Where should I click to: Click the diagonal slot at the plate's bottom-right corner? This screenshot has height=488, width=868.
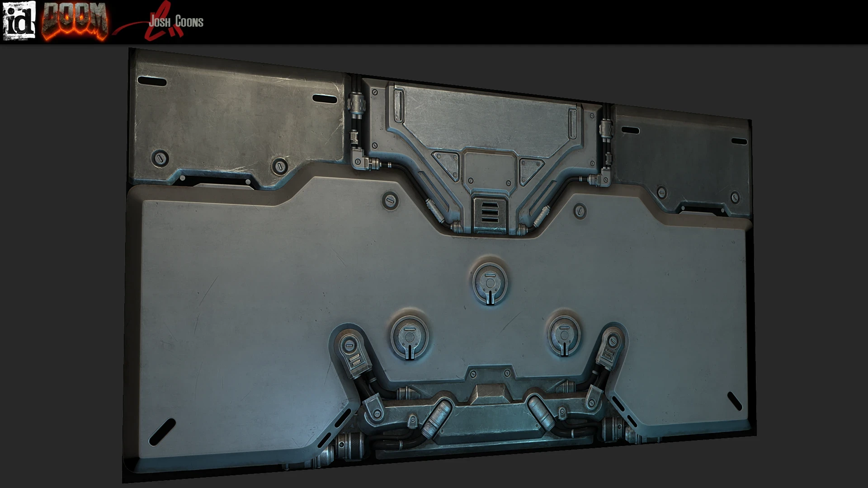click(x=735, y=401)
